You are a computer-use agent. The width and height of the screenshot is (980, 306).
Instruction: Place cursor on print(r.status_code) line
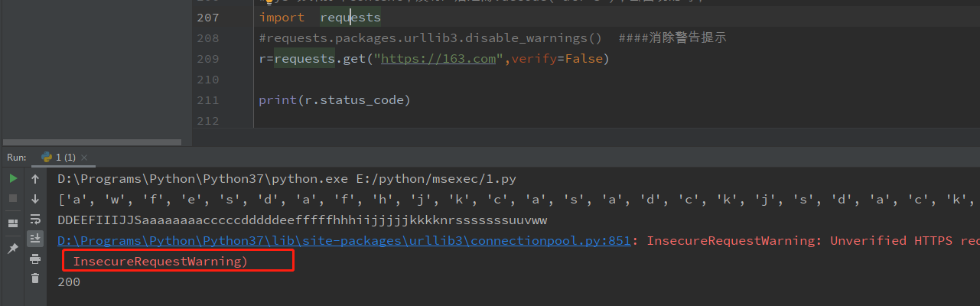[334, 100]
